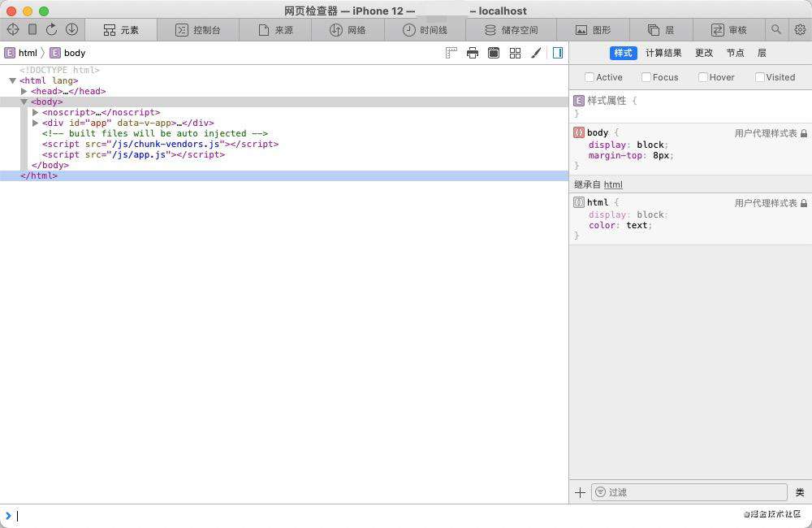Click lock icon next to html rule
812x528 pixels.
(804, 203)
